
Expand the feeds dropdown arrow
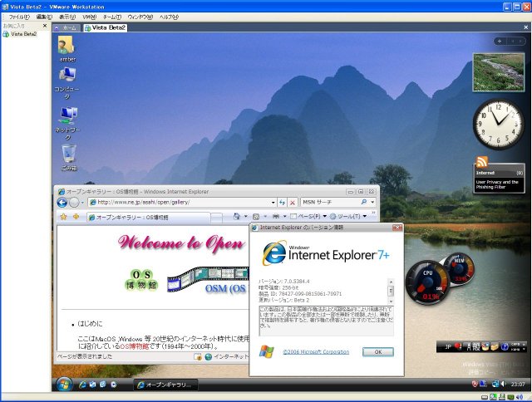coord(265,216)
